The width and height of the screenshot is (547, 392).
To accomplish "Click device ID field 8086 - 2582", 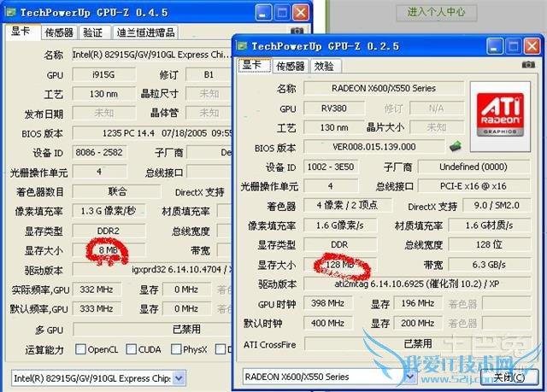I will [x=99, y=152].
